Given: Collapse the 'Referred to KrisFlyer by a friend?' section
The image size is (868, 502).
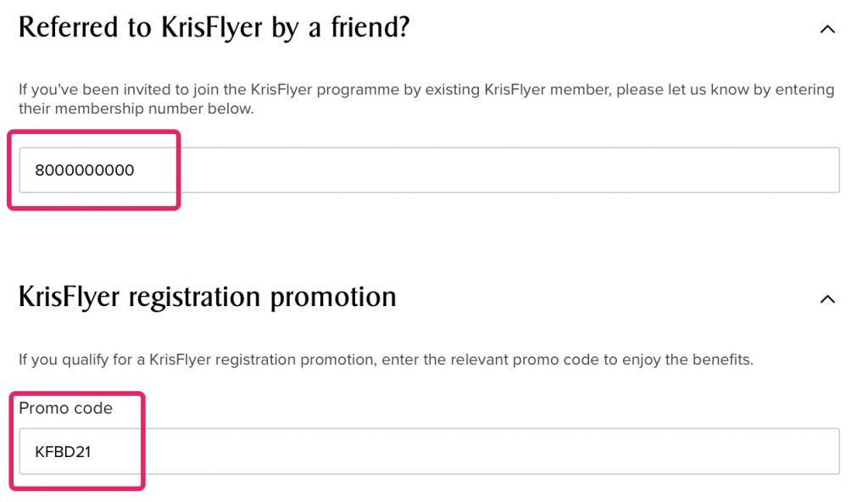Looking at the screenshot, I should coord(829,28).
